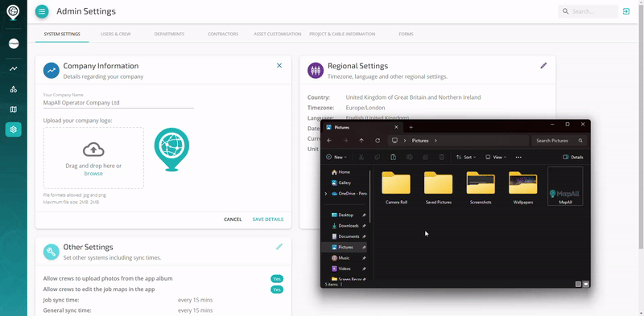The image size is (644, 316).
Task: Refresh the Pictures folder in File Explorer
Action: point(378,141)
